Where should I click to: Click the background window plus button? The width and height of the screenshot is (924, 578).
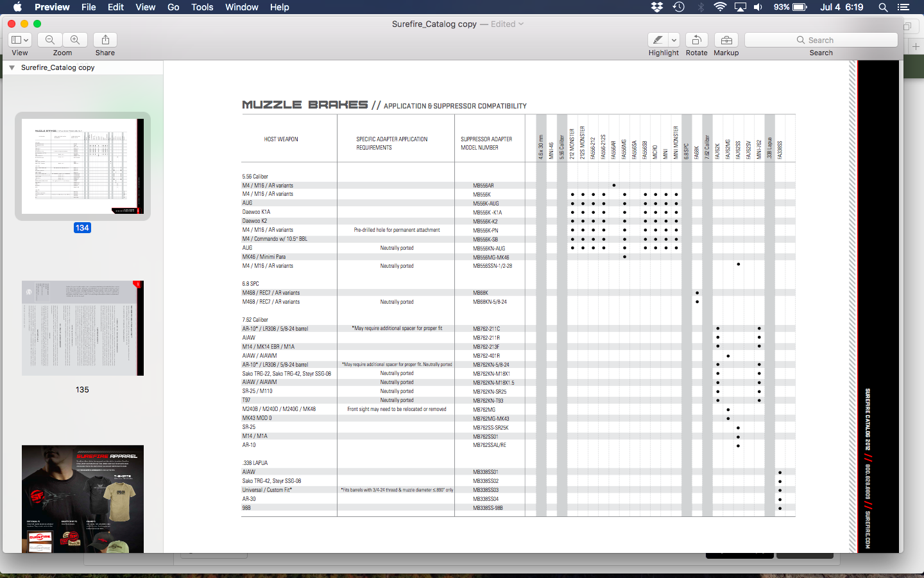tap(916, 46)
